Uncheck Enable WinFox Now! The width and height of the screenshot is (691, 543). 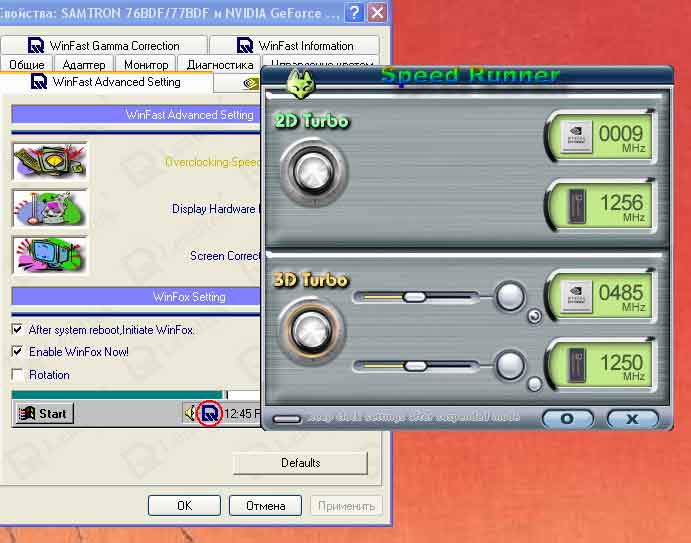(17, 351)
